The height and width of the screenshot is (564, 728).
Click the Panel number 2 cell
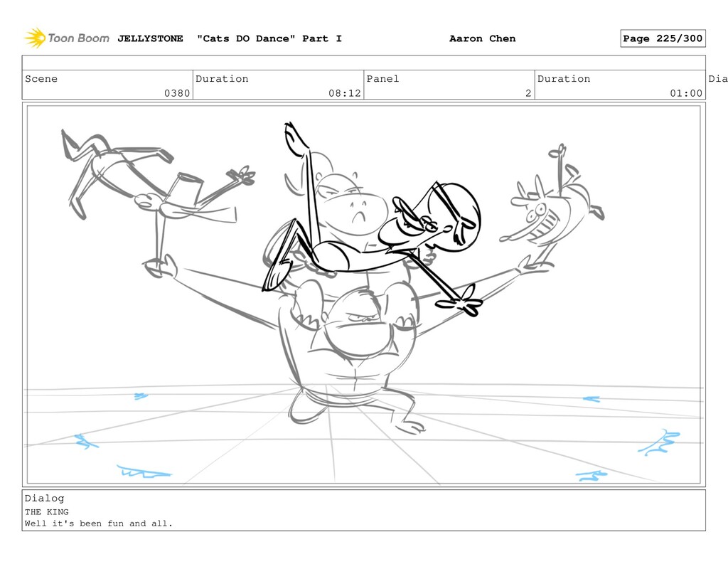pos(449,85)
